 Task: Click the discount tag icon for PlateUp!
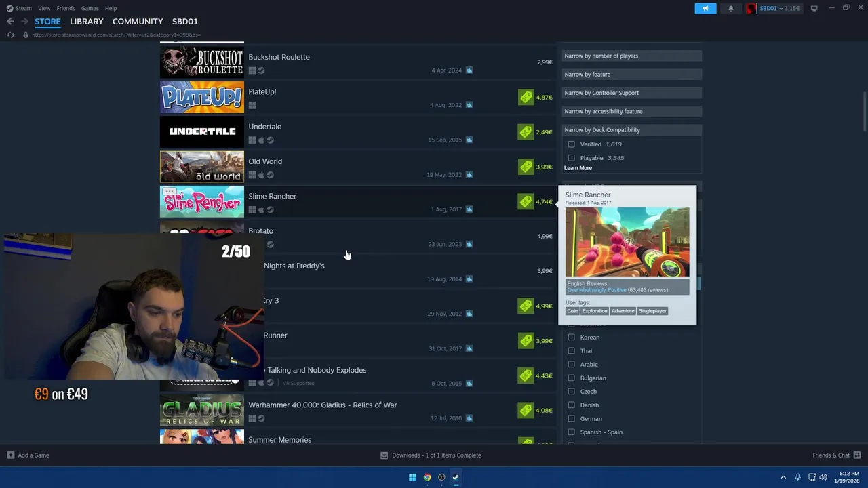(x=526, y=97)
